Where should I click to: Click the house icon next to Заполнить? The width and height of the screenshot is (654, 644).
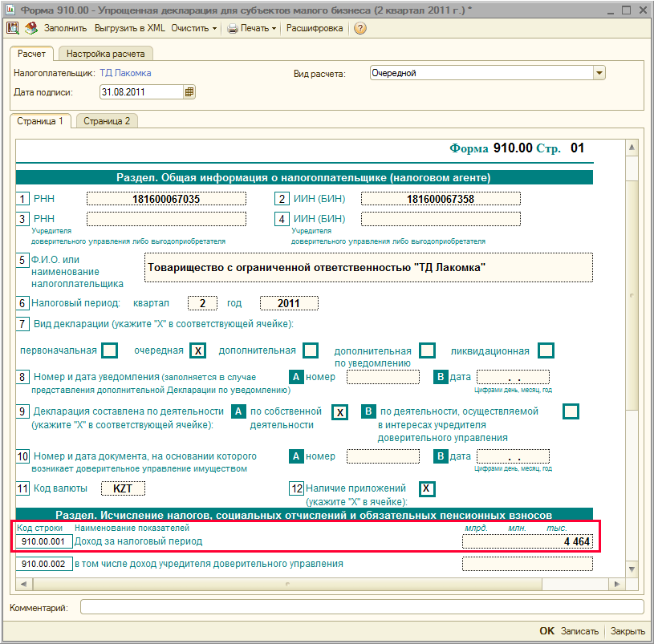pos(30,28)
